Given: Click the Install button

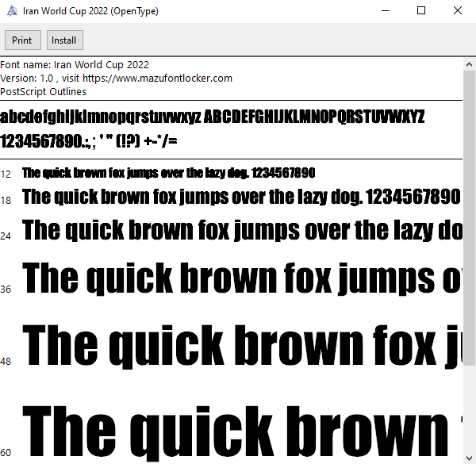Looking at the screenshot, I should [x=65, y=40].
